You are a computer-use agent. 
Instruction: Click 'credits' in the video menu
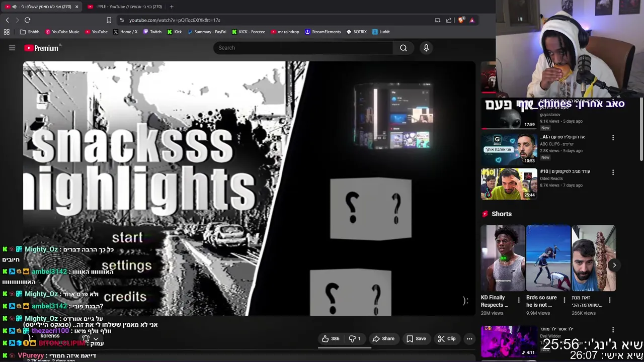125,297
